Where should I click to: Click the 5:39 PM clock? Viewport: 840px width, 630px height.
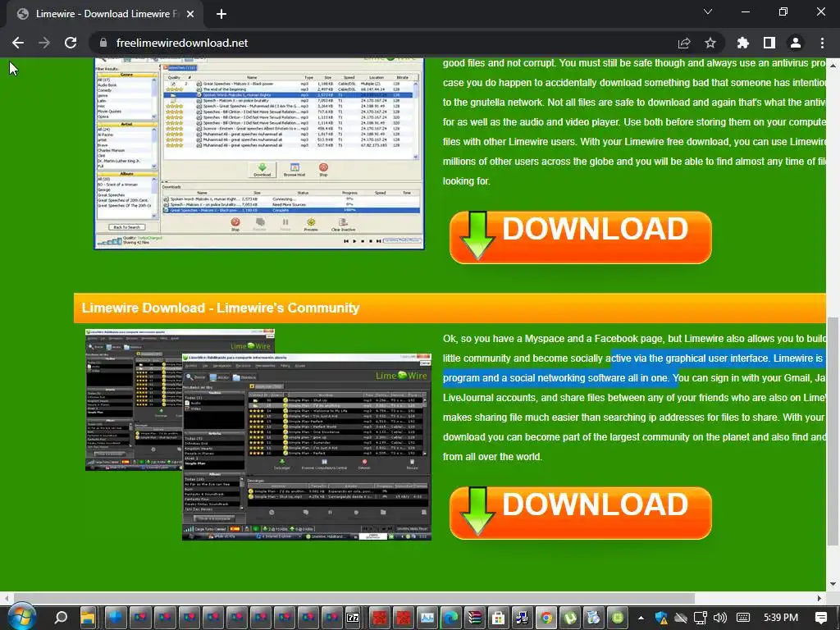coord(781,618)
